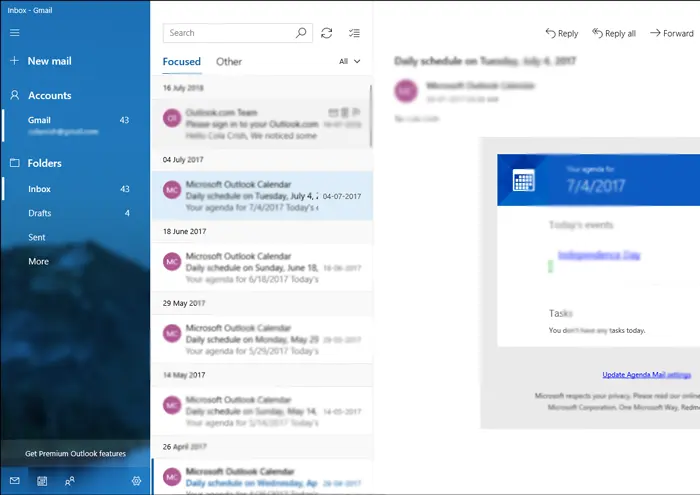Open the Accounts section
Screen dimensions: 700x495
tap(49, 96)
